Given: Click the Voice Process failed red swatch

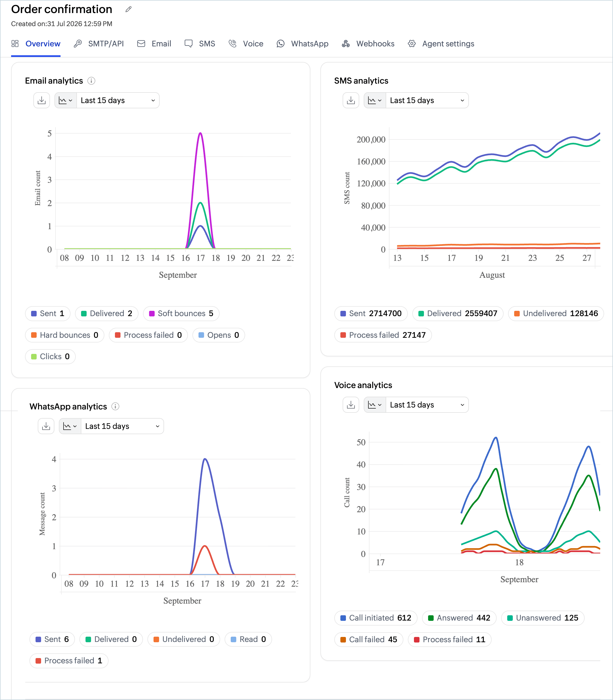Looking at the screenshot, I should [417, 639].
